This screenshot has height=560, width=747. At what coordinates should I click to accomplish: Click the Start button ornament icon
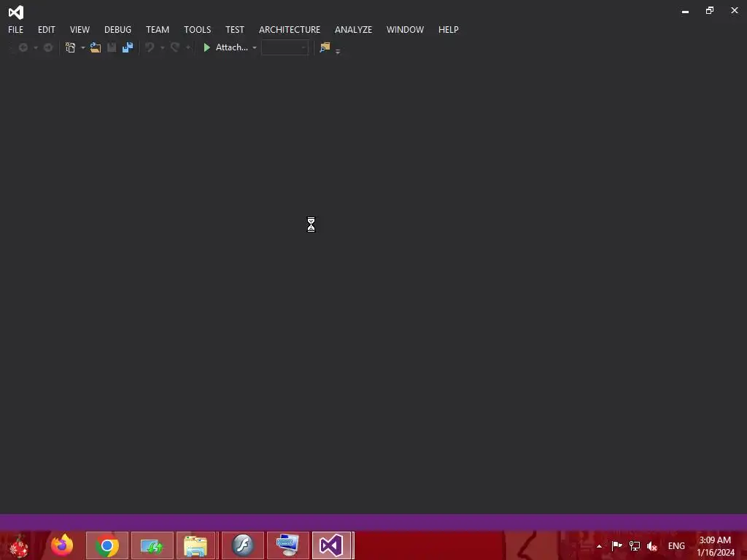18,545
